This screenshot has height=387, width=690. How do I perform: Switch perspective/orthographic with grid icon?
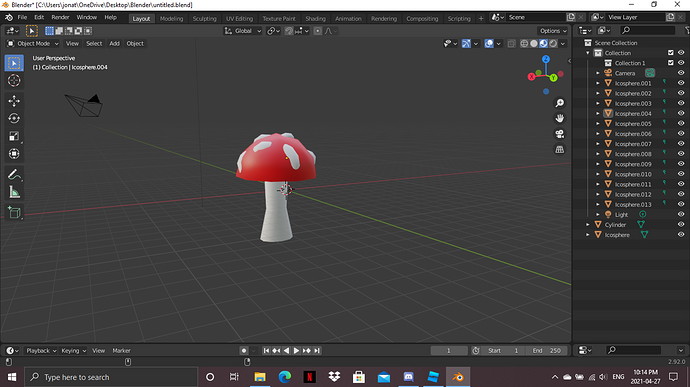click(559, 149)
